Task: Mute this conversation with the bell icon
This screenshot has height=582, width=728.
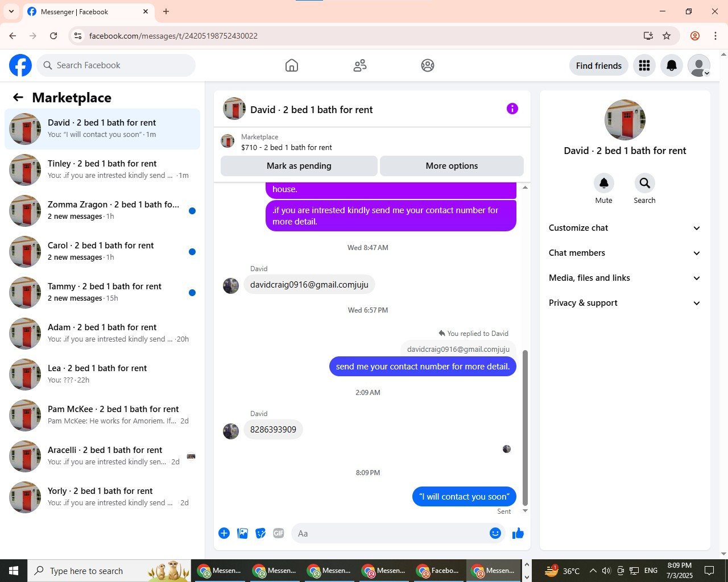Action: 604,183
